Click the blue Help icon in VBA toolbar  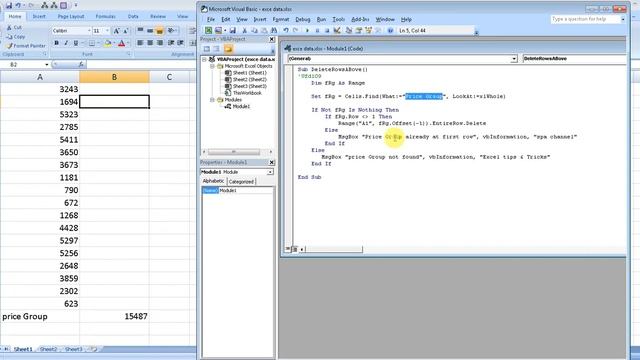[390, 30]
